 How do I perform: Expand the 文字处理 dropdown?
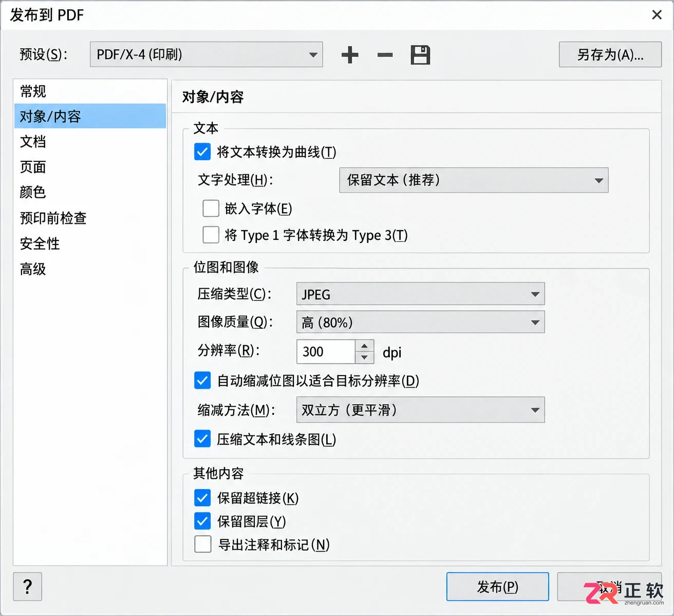click(x=474, y=180)
